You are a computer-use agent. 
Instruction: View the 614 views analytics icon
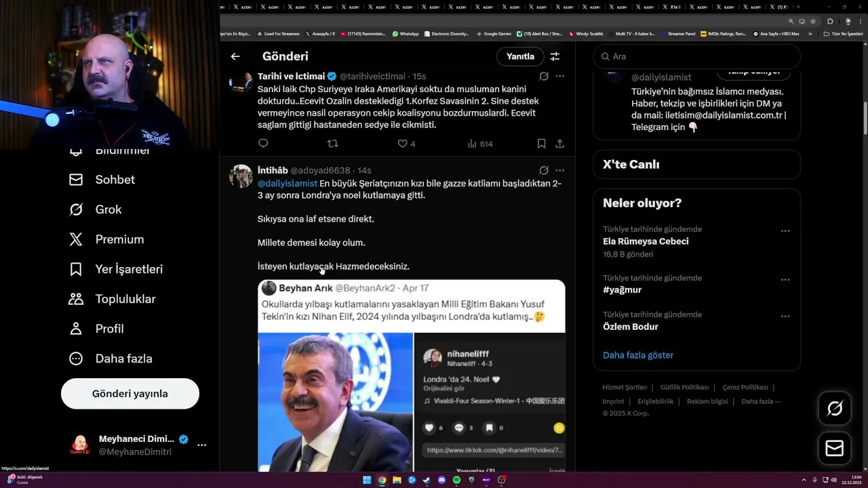(x=480, y=144)
